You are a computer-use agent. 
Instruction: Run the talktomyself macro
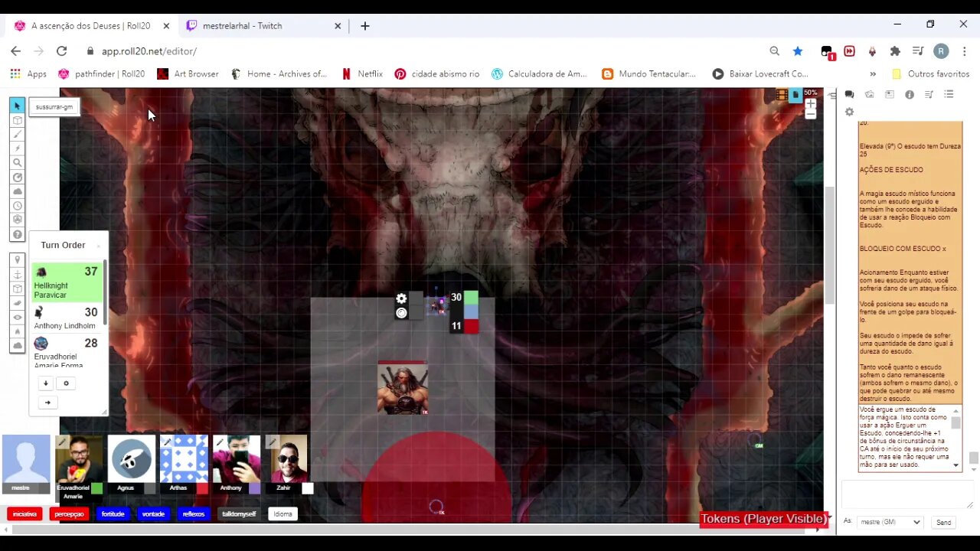[239, 514]
